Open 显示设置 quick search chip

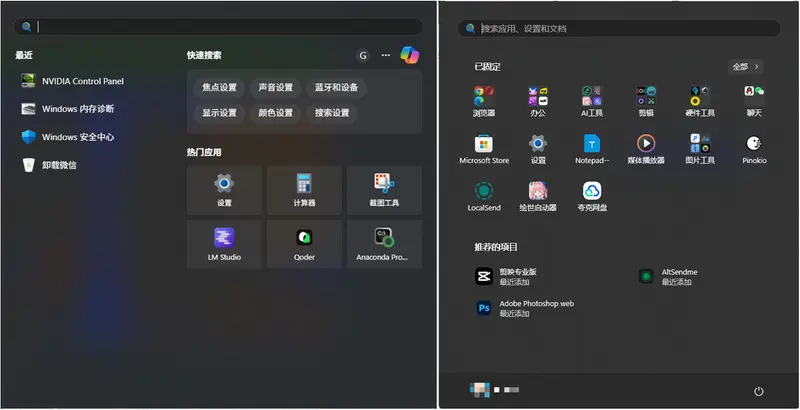[219, 113]
